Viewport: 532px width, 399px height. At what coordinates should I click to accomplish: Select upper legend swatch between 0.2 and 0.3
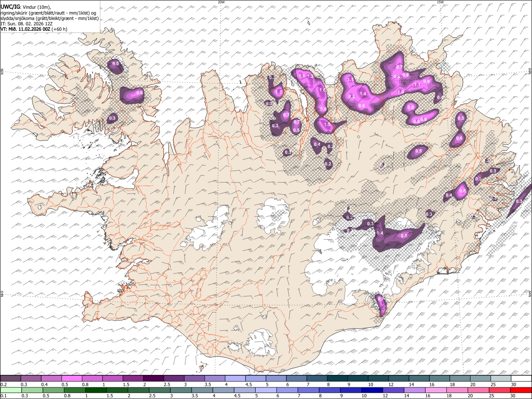pyautogui.click(x=10, y=379)
